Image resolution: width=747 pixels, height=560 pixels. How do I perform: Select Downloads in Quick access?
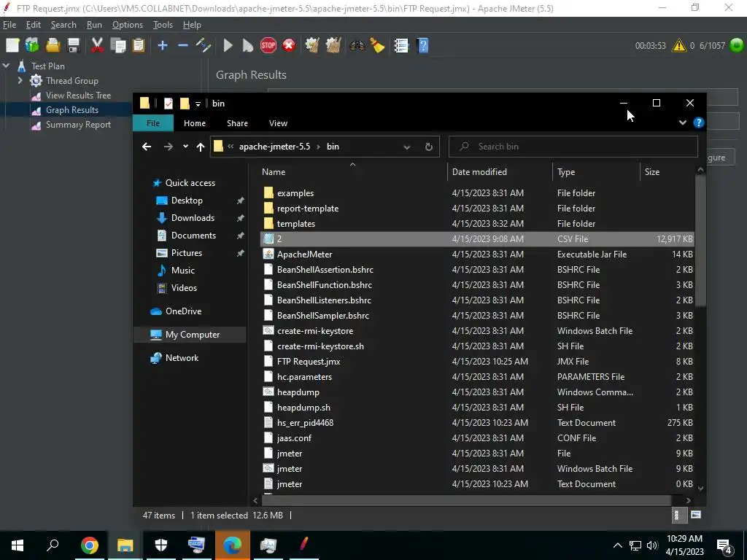[x=193, y=218]
